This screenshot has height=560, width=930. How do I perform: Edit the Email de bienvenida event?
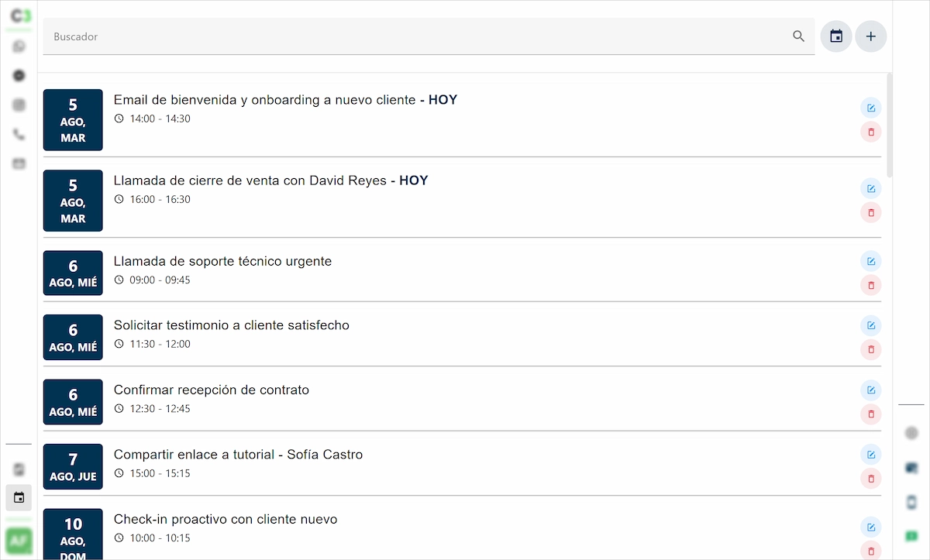click(x=870, y=108)
